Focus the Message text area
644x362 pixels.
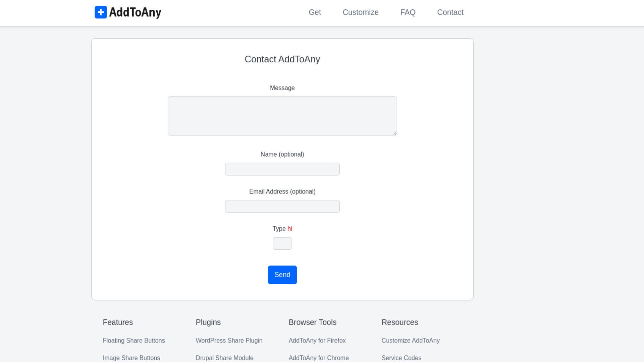pyautogui.click(x=282, y=116)
